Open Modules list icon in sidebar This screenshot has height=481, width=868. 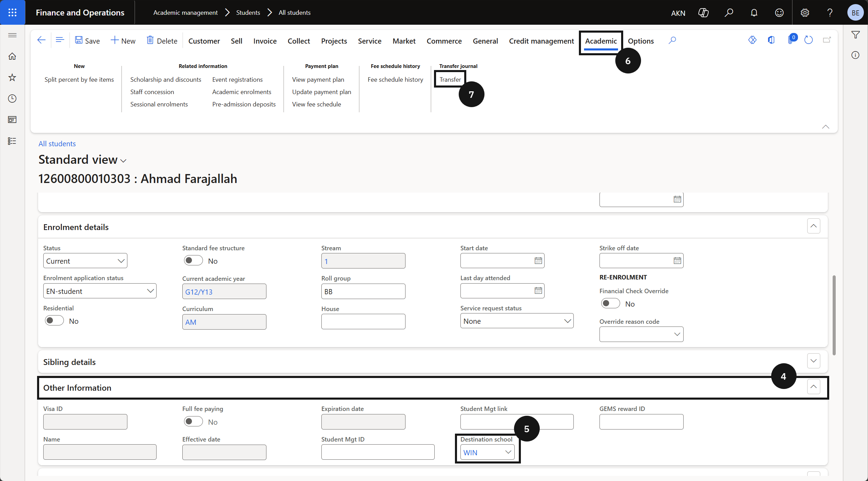click(x=12, y=141)
